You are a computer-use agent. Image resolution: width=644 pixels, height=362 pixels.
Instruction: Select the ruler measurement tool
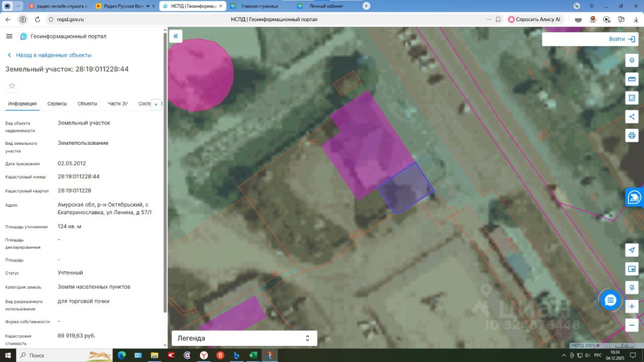tap(632, 79)
